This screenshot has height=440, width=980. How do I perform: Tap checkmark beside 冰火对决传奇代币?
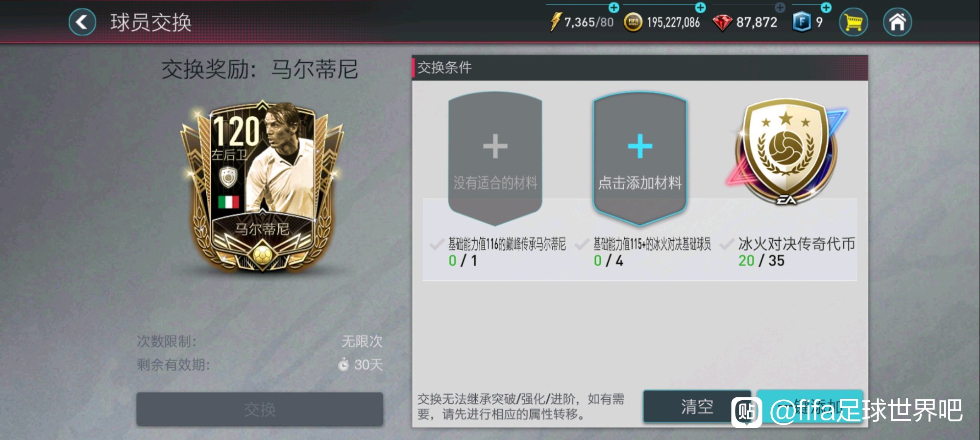point(727,244)
